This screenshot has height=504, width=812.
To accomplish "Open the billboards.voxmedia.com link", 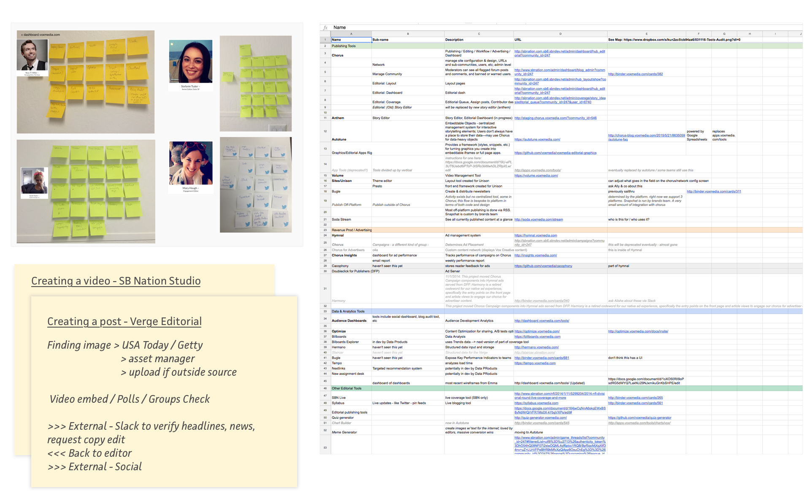I will click(537, 337).
